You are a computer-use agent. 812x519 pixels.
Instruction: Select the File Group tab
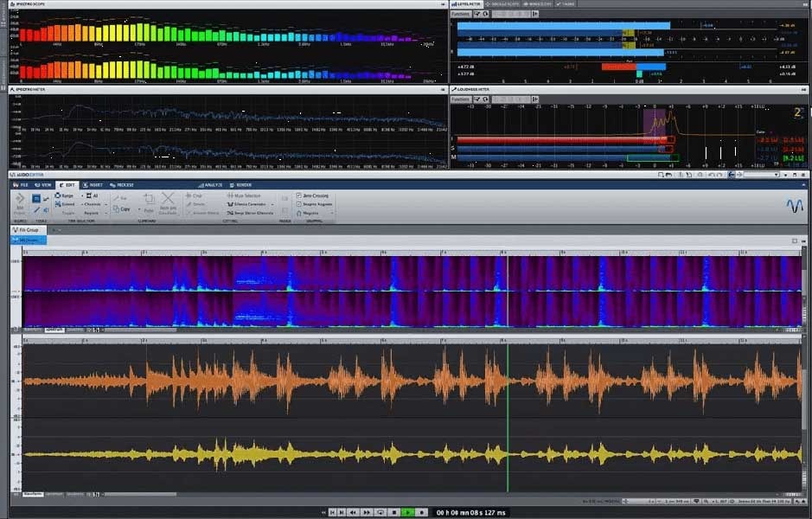point(29,230)
